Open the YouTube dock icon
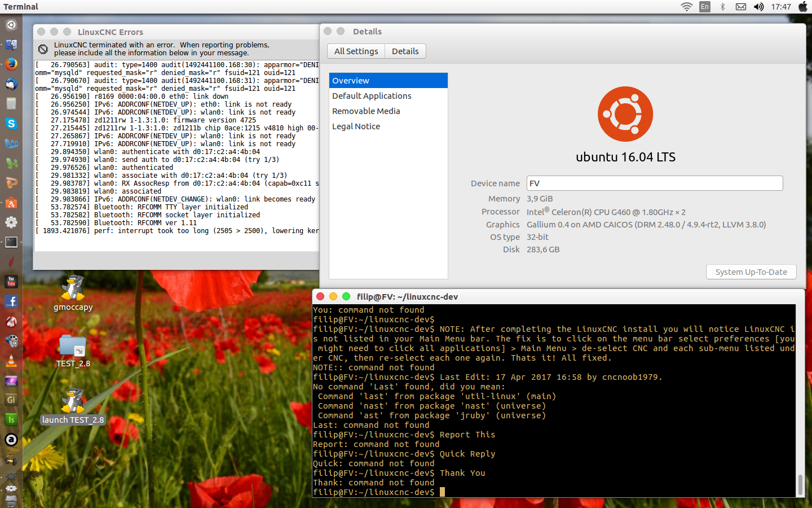812x508 pixels. pyautogui.click(x=11, y=282)
